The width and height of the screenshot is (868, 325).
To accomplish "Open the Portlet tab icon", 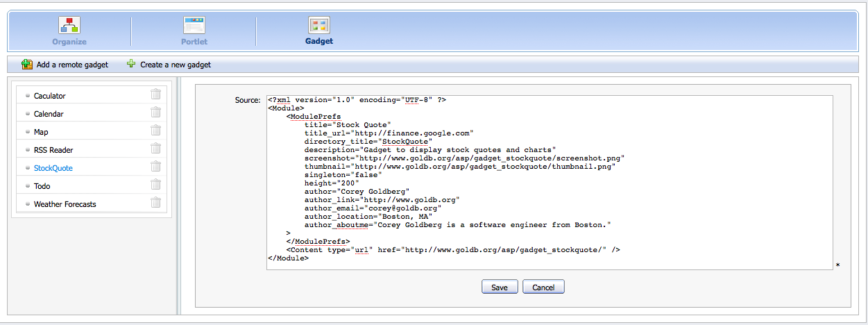I will pyautogui.click(x=194, y=26).
